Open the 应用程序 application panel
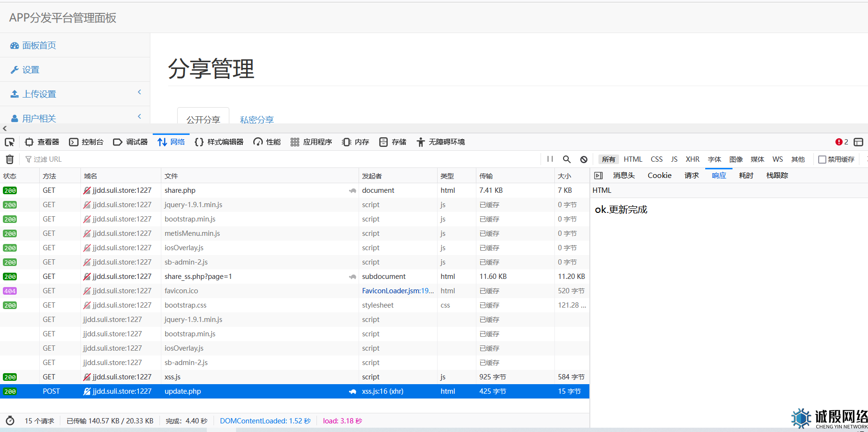This screenshot has height=432, width=868. tap(311, 142)
